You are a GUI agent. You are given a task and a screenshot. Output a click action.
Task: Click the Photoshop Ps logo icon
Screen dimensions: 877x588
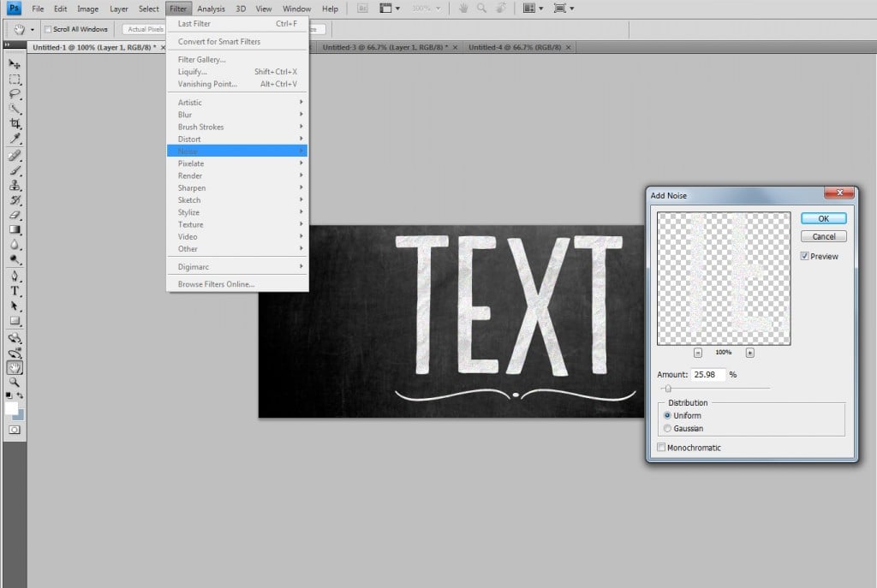coord(14,9)
